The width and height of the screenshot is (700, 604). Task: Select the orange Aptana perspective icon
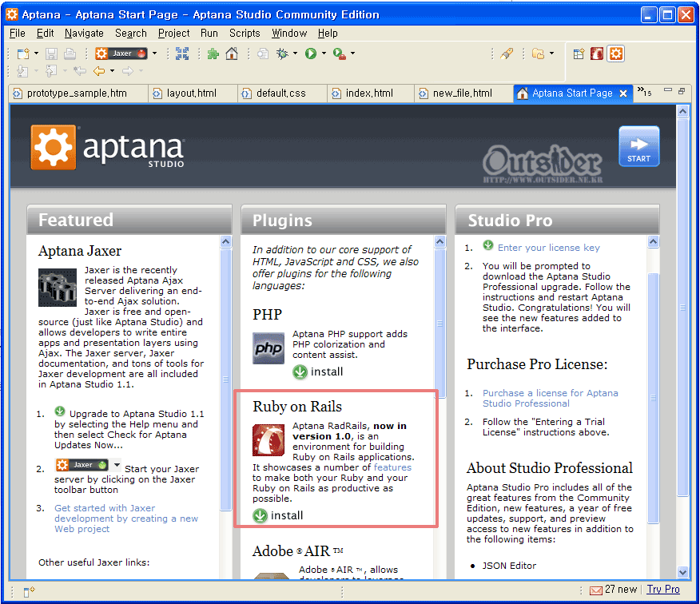(616, 54)
